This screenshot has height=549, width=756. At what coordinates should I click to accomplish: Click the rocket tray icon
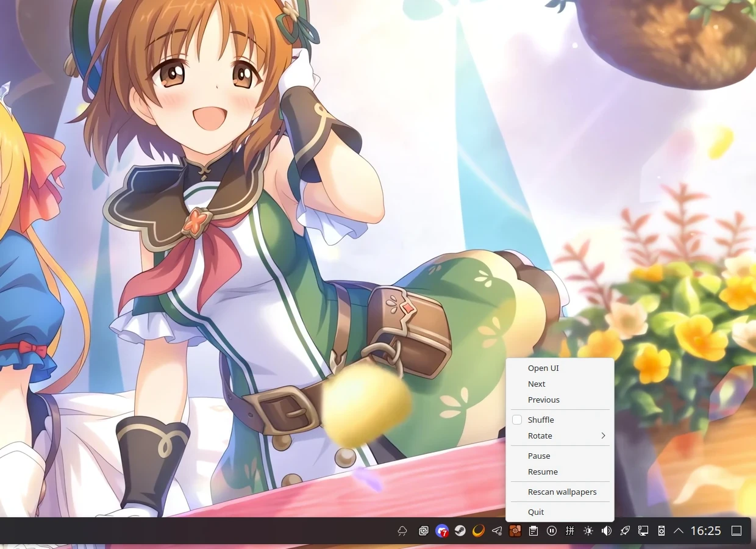coord(625,531)
